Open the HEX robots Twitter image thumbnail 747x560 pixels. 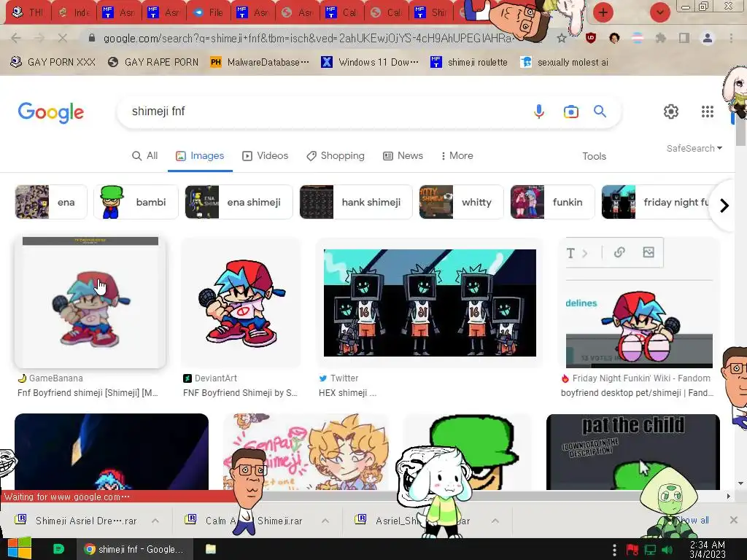430,303
